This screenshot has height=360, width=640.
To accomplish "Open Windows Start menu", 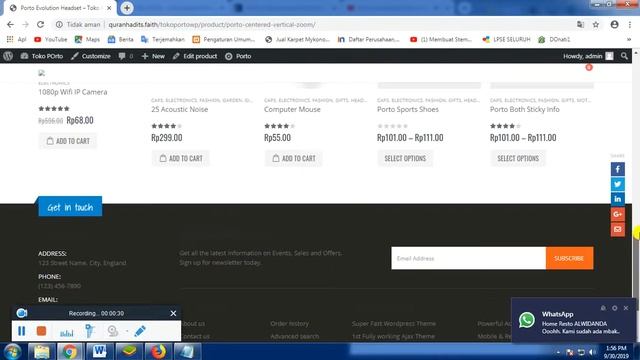I will click(12, 351).
